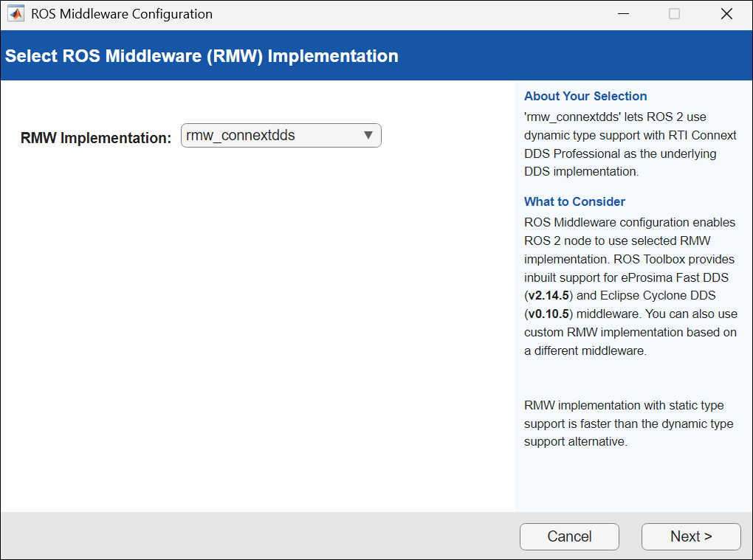Screen dimensions: 753x560
Task: Close the ROS Middleware Configuration window
Action: pos(726,14)
